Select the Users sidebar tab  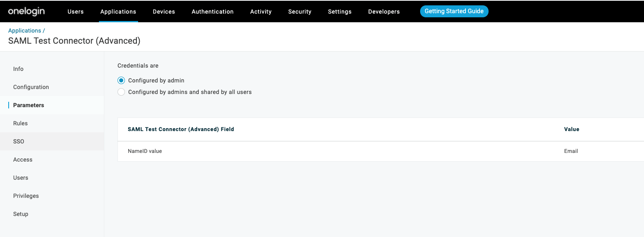[x=52, y=178]
